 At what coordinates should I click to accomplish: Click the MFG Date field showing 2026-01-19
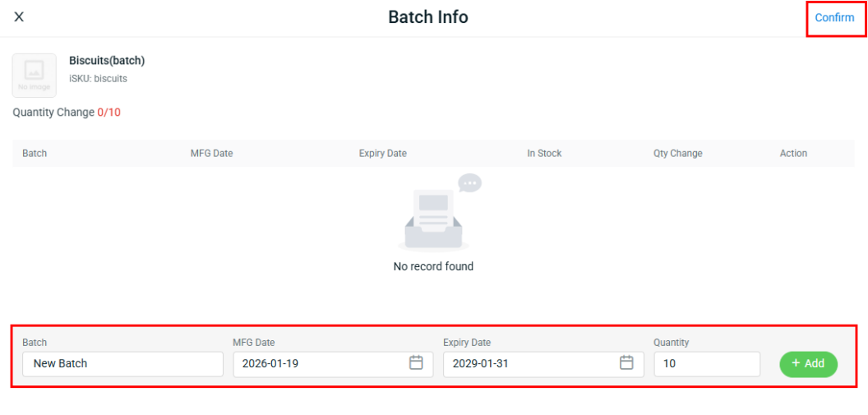coord(321,364)
